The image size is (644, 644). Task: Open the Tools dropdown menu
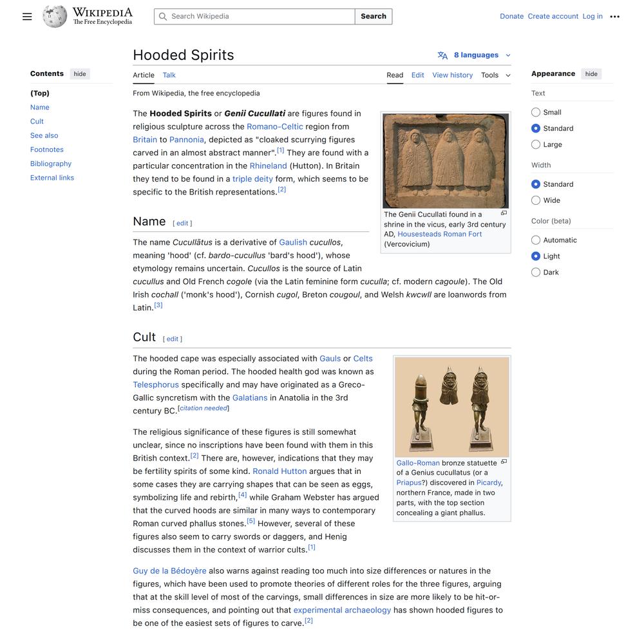[x=496, y=75]
